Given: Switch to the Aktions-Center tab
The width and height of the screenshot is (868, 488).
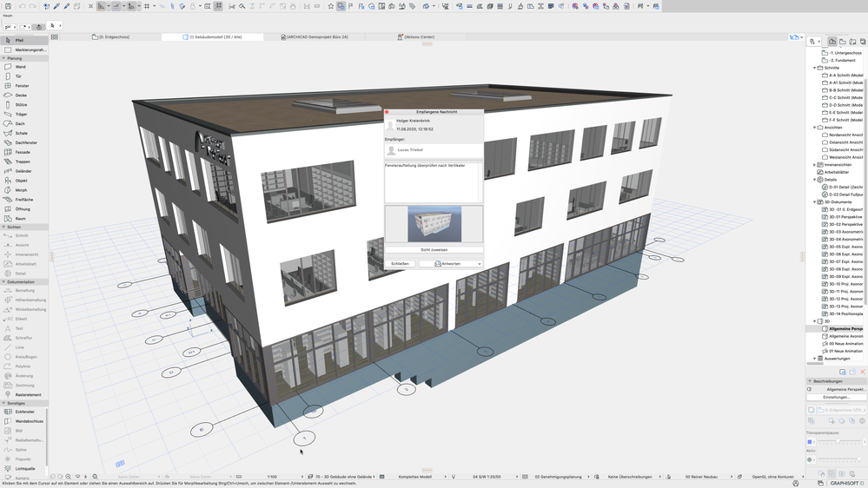Looking at the screenshot, I should click(415, 37).
